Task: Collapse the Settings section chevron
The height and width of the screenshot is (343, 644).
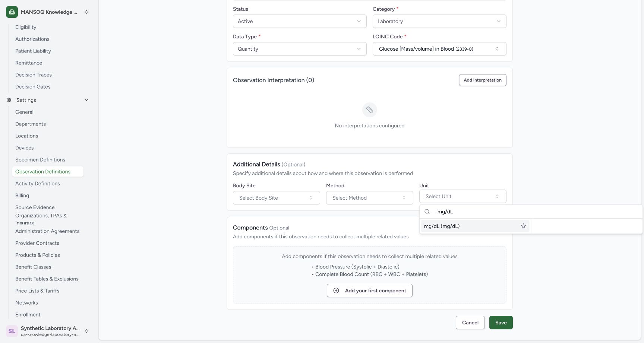Action: (x=86, y=100)
